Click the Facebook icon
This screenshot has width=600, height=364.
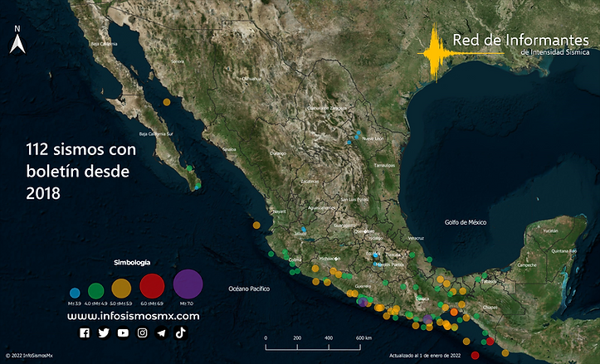tap(84, 332)
